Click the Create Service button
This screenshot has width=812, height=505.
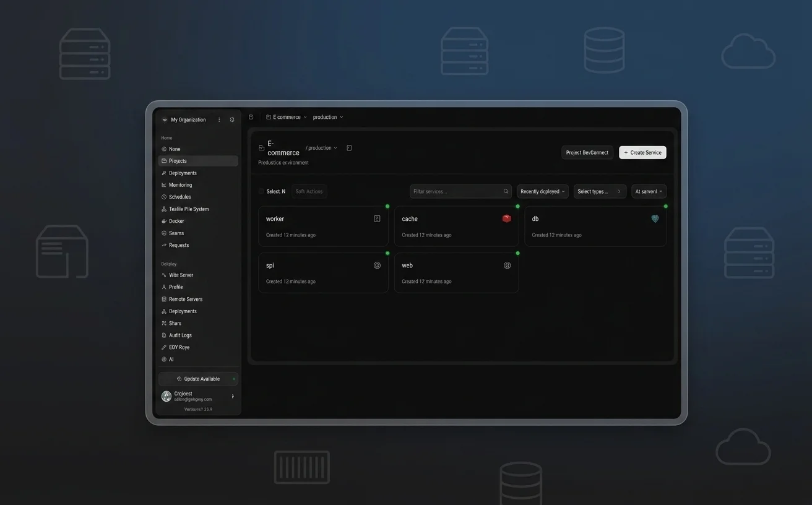click(x=642, y=152)
